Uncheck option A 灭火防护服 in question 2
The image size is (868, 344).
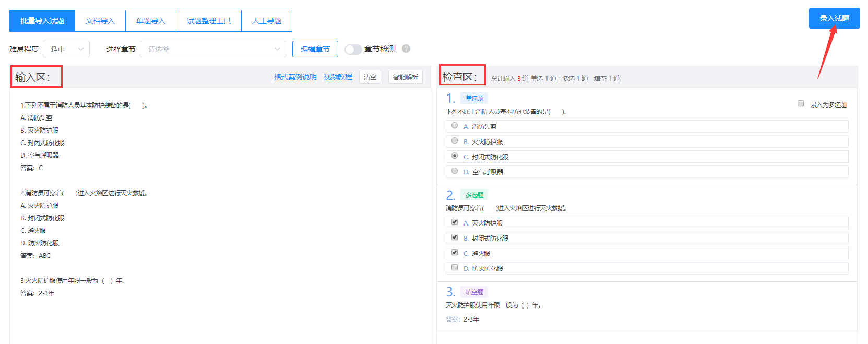click(x=455, y=222)
